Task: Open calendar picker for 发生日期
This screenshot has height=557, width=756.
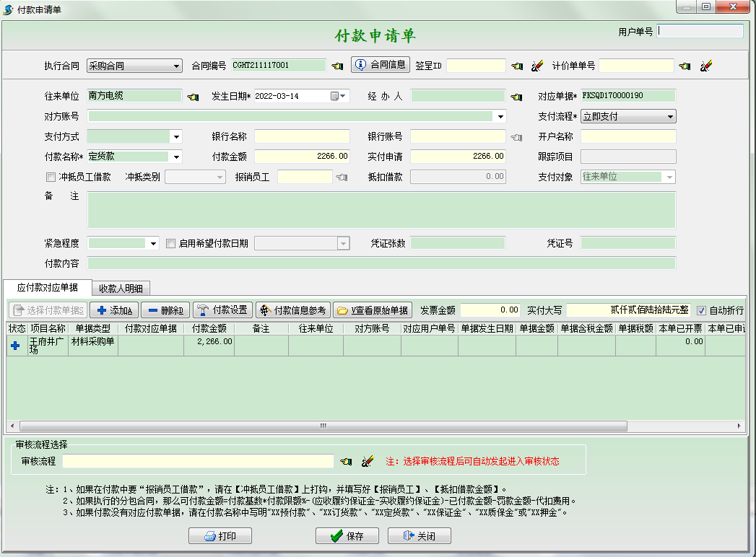Action: point(338,96)
